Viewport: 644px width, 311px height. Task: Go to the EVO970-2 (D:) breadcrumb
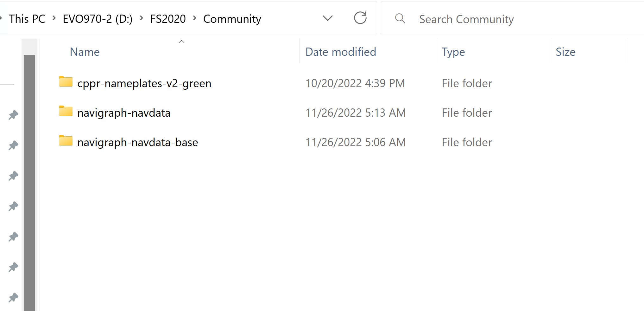[98, 19]
